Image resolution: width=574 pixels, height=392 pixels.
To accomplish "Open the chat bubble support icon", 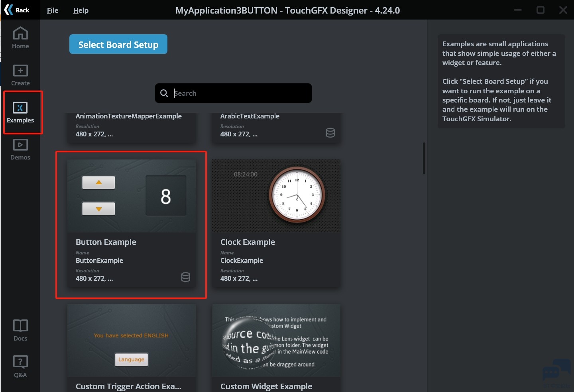I will (557, 372).
